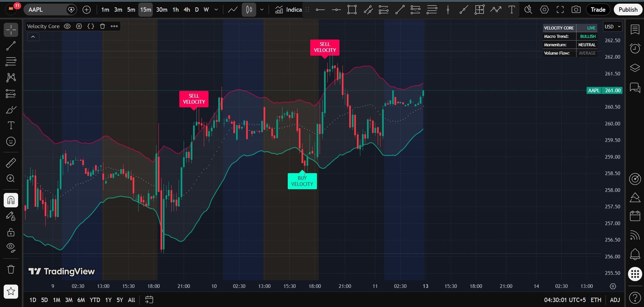Open the calendar panel icon
The width and height of the screenshot is (644, 307).
click(x=635, y=216)
